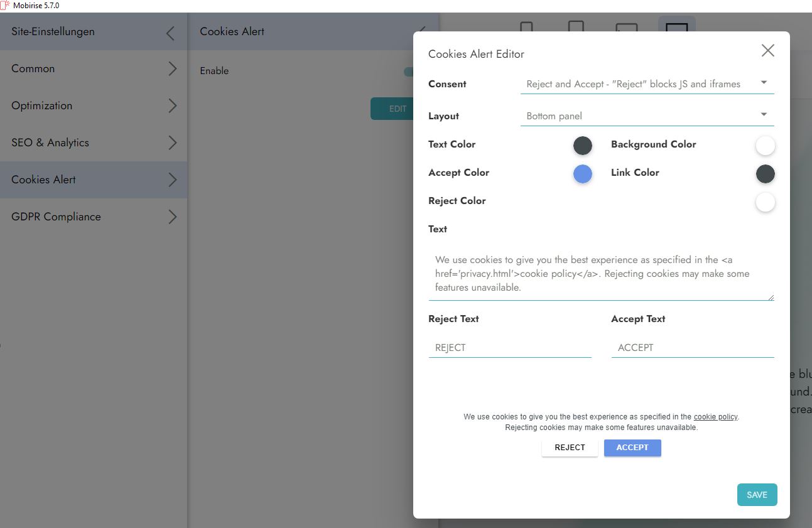
Task: Click the preview cookie policy link
Action: point(715,417)
